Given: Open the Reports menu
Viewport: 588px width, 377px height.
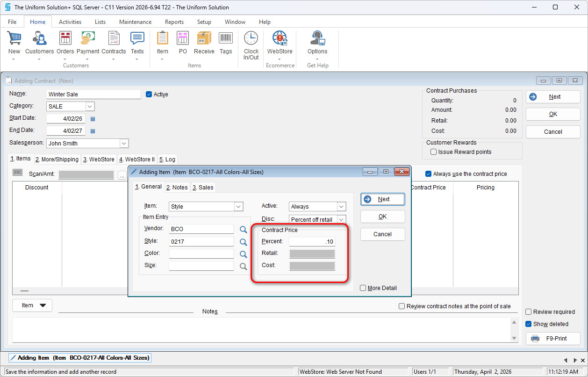Looking at the screenshot, I should click(x=174, y=22).
